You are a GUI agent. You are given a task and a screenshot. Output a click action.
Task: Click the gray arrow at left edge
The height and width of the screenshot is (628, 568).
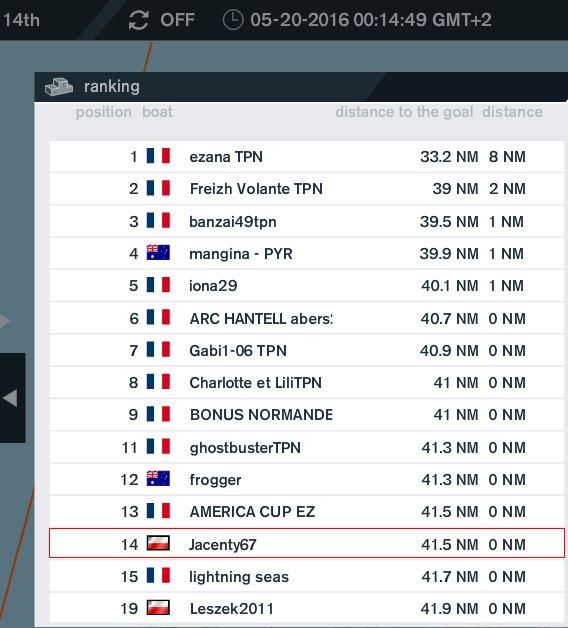click(4, 321)
